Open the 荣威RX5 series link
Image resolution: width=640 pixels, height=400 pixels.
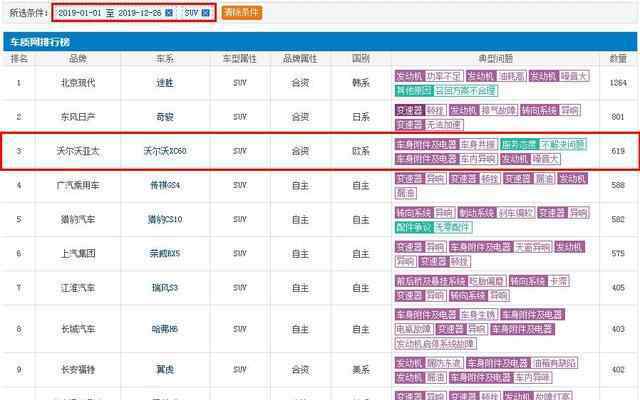click(165, 253)
